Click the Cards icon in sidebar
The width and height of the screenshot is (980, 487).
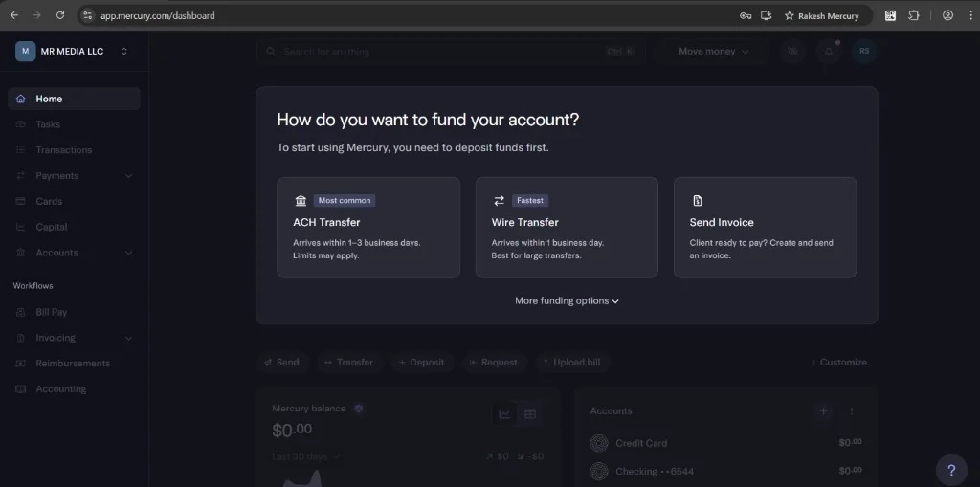point(21,201)
